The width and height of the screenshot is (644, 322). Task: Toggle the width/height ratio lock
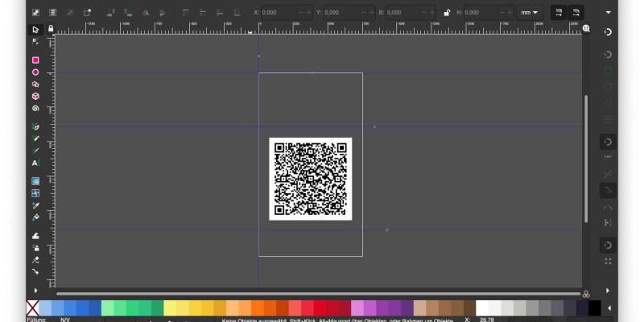(x=447, y=13)
